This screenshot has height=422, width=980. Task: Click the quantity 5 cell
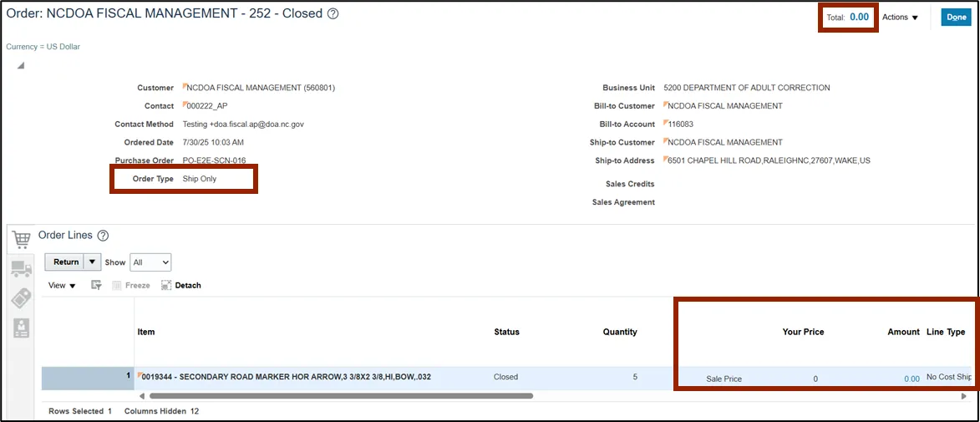coord(635,377)
